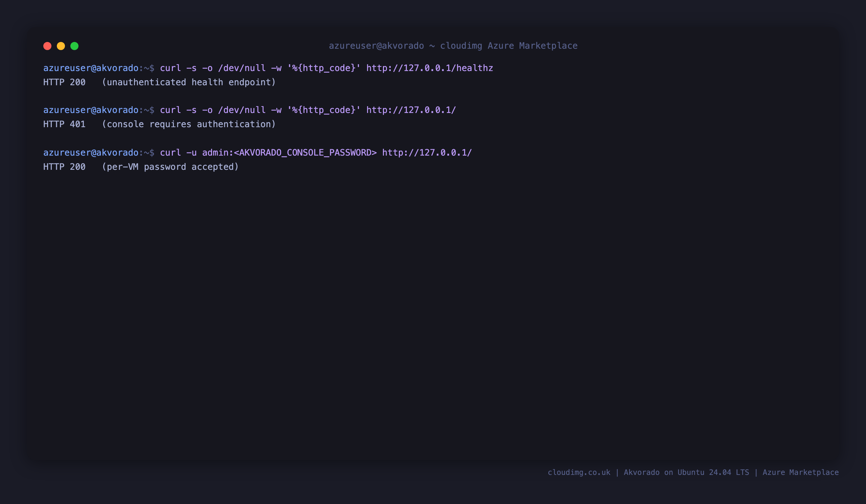Click the yellow minimize window dot
The width and height of the screenshot is (866, 504).
[61, 46]
